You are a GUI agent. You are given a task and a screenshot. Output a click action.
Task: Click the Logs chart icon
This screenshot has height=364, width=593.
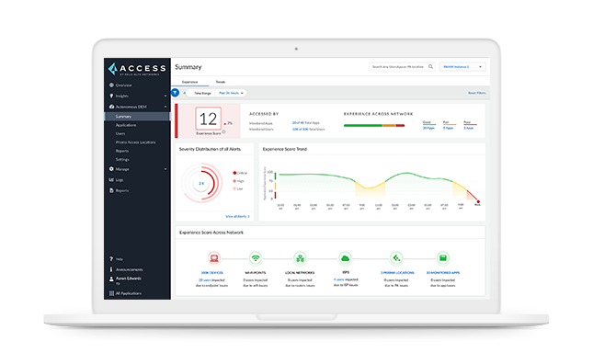pos(111,180)
